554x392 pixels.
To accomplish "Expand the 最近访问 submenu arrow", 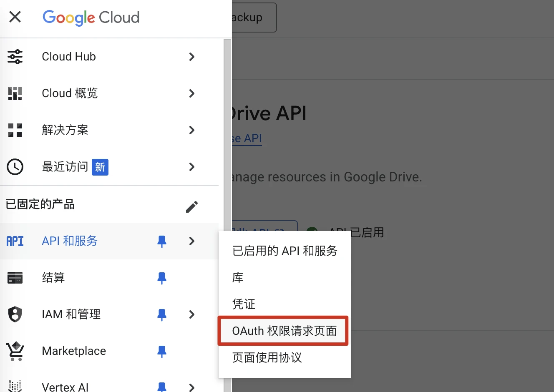I will (x=192, y=167).
